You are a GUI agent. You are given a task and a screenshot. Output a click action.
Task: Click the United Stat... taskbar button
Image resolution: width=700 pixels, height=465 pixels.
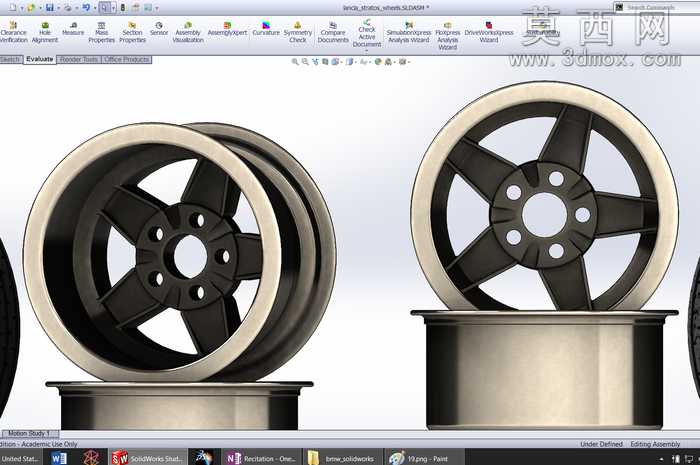coord(20,458)
